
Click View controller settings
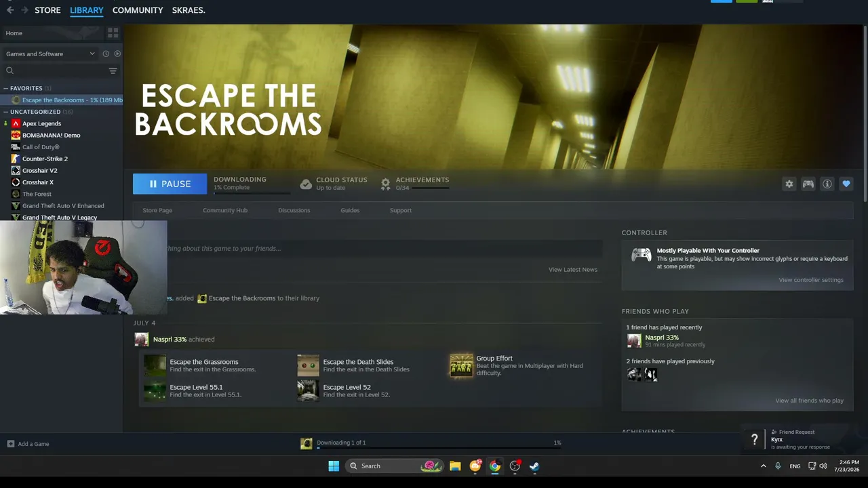click(x=811, y=280)
